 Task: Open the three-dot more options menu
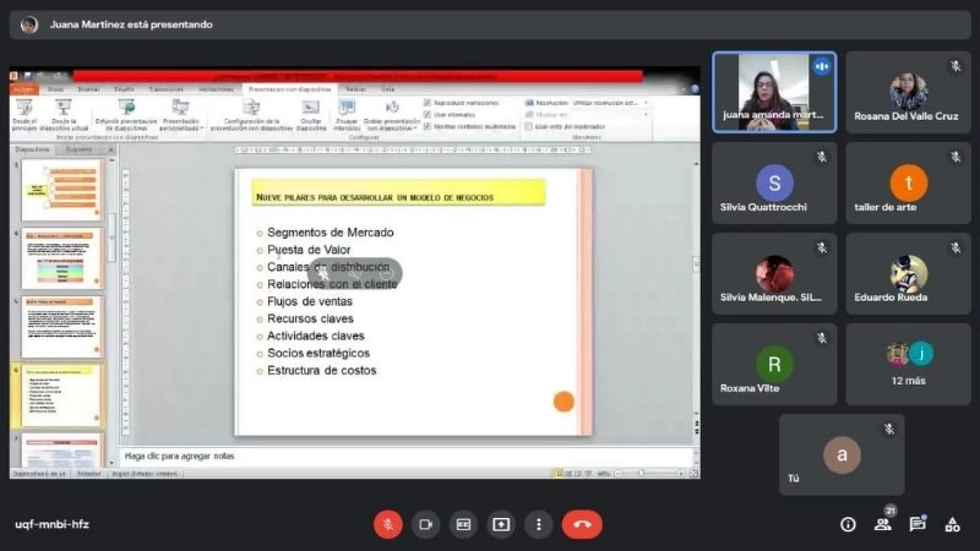(538, 525)
